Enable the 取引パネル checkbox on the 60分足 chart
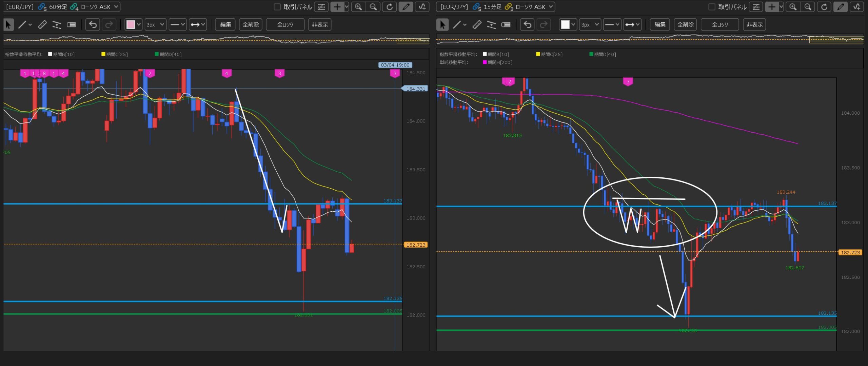This screenshot has height=366, width=868. 277,7
